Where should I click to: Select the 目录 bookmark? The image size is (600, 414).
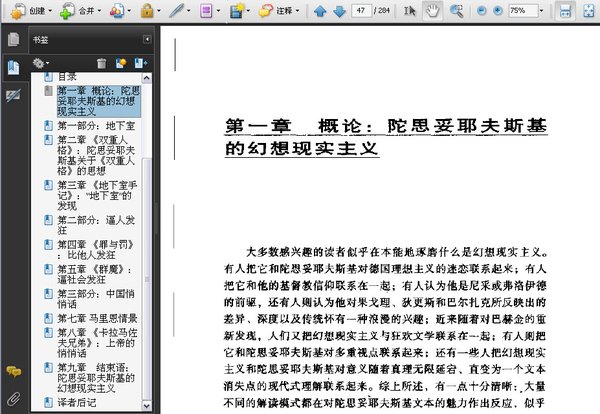[67, 77]
